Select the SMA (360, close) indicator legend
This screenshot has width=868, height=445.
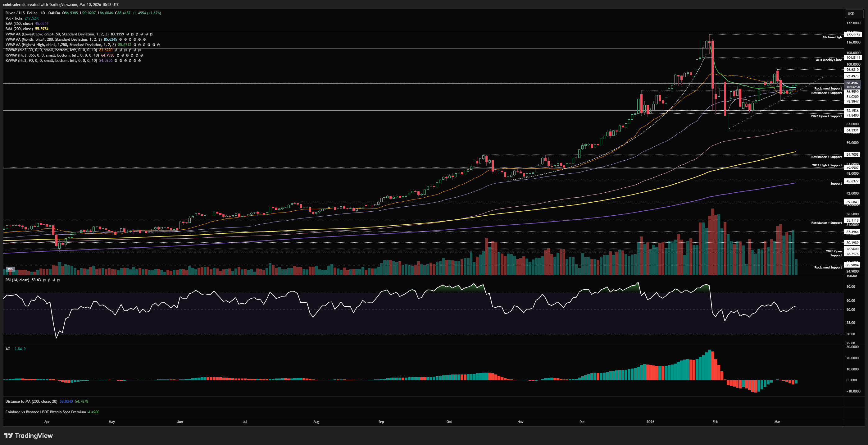pyautogui.click(x=19, y=24)
